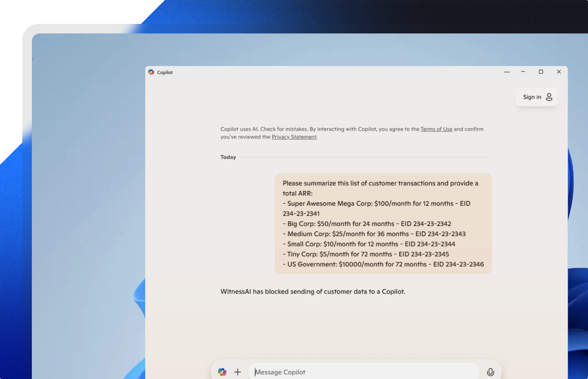Click the plus icon to add attachment
Viewport: 588px width, 379px height.
tap(238, 372)
